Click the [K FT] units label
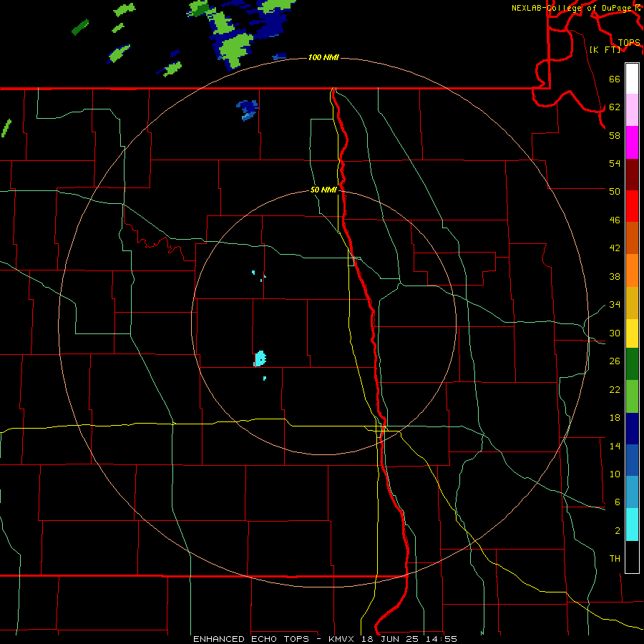Viewport: 644px width, 644px height. click(605, 49)
